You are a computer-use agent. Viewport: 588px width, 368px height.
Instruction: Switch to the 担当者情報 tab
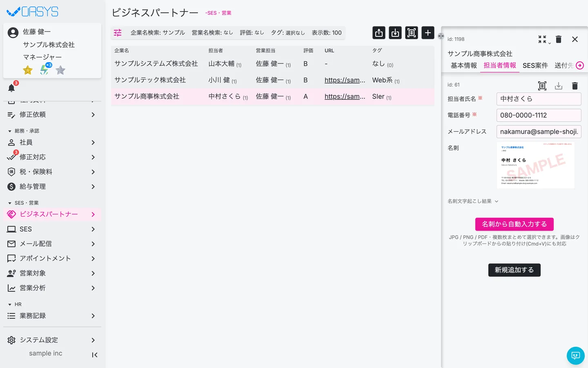pos(500,65)
